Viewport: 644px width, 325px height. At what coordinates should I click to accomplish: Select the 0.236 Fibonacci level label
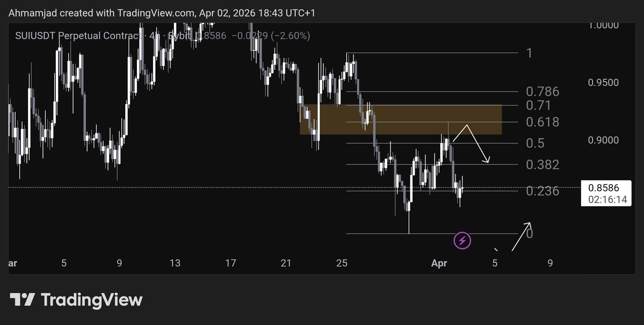(542, 191)
